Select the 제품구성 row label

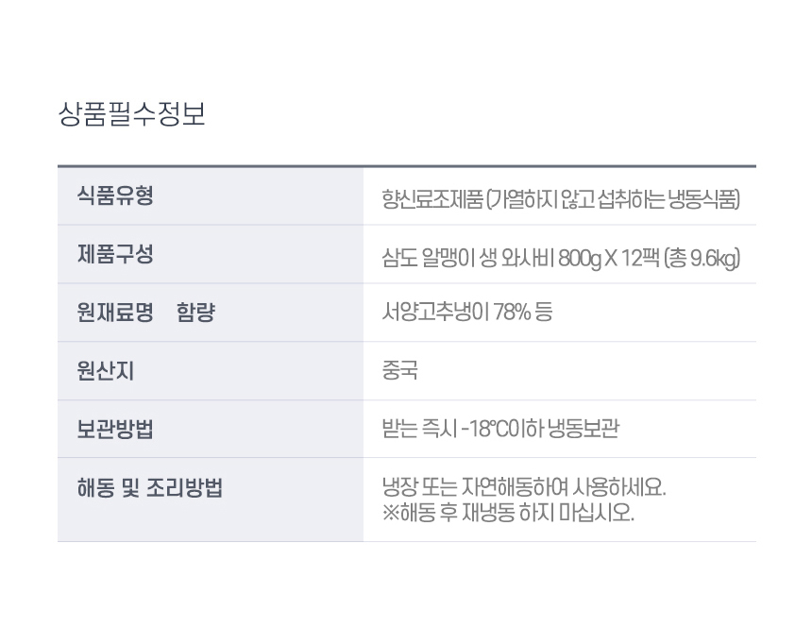[x=114, y=254]
